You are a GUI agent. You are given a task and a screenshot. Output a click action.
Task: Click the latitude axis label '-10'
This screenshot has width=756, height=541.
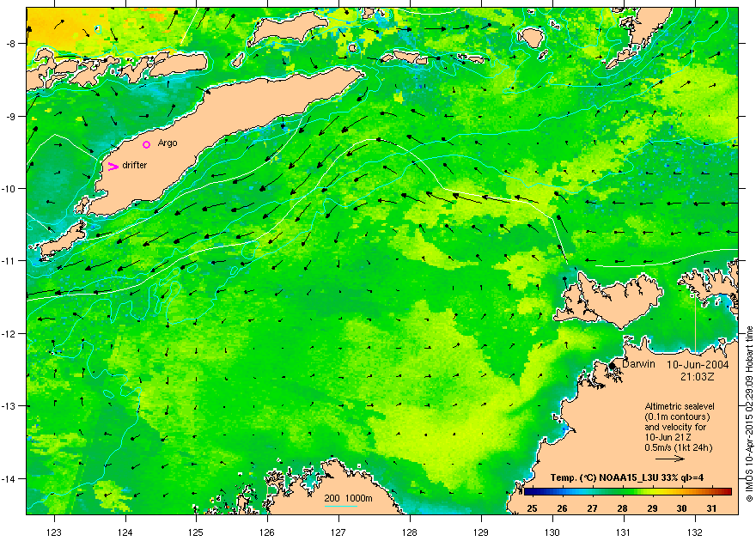tap(9, 189)
